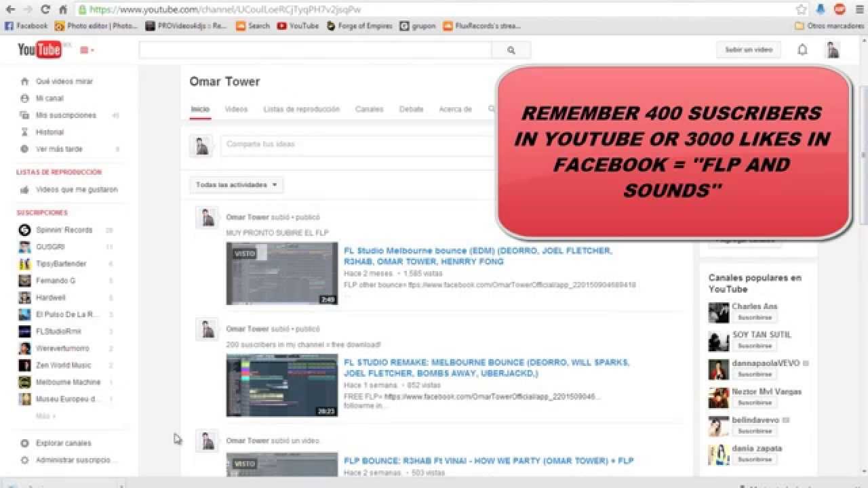This screenshot has height=488, width=868.
Task: Switch to the Acerca de tab
Action: click(455, 109)
